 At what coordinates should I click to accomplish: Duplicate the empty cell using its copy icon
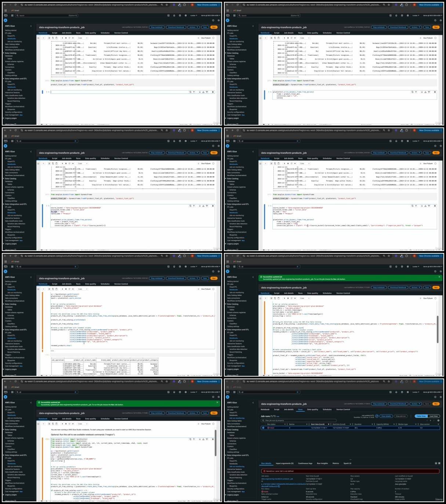click(190, 92)
